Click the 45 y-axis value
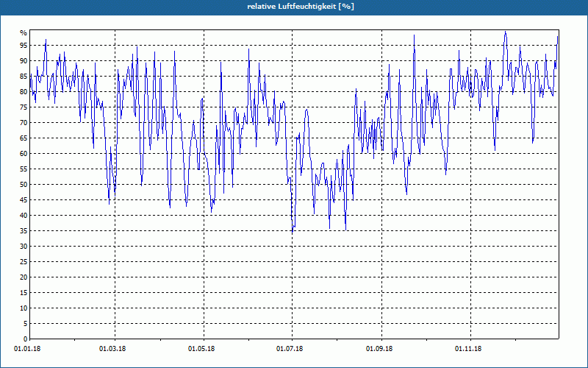 pyautogui.click(x=24, y=200)
